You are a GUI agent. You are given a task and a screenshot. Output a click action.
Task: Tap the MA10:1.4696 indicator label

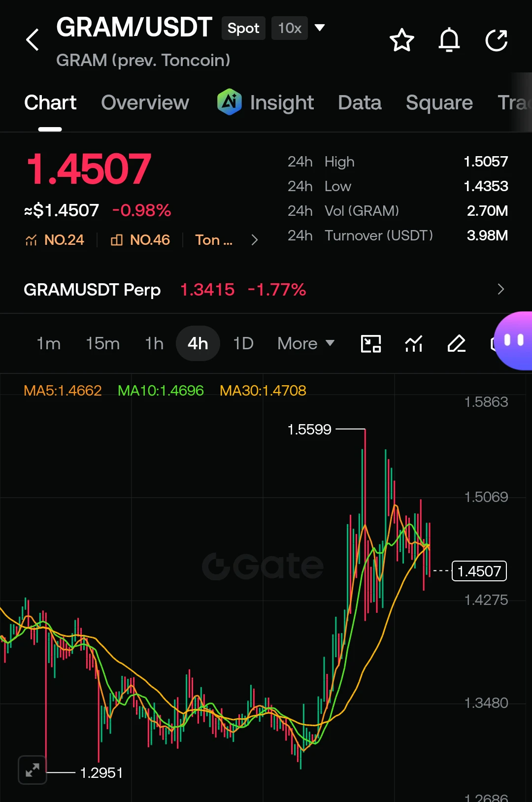pos(161,391)
